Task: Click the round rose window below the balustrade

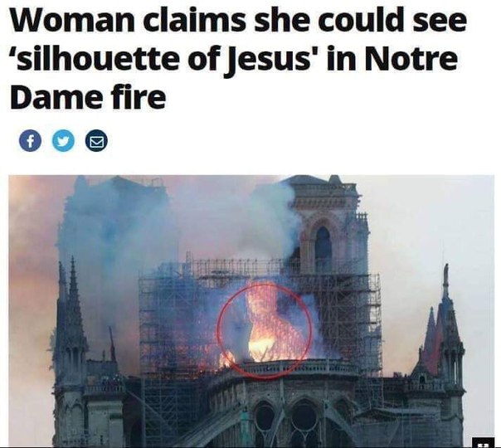Action: (x=304, y=416)
